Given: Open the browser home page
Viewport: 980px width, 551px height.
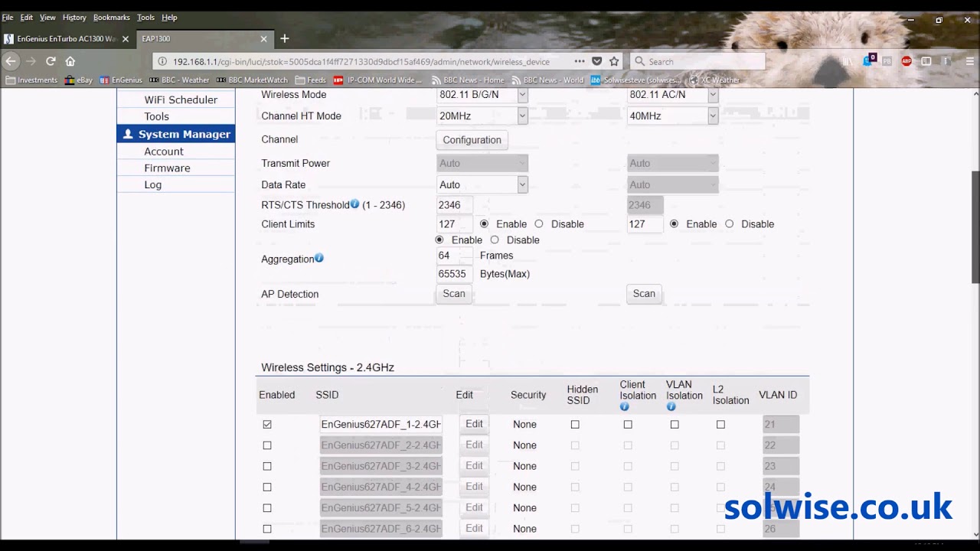Looking at the screenshot, I should (70, 61).
